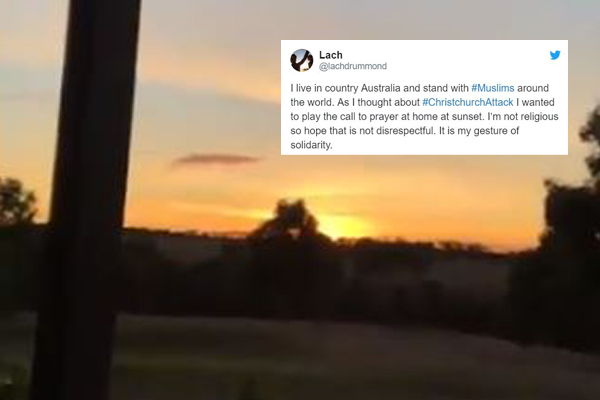
Task: Click the small dark cloud in the sky
Action: [216, 159]
